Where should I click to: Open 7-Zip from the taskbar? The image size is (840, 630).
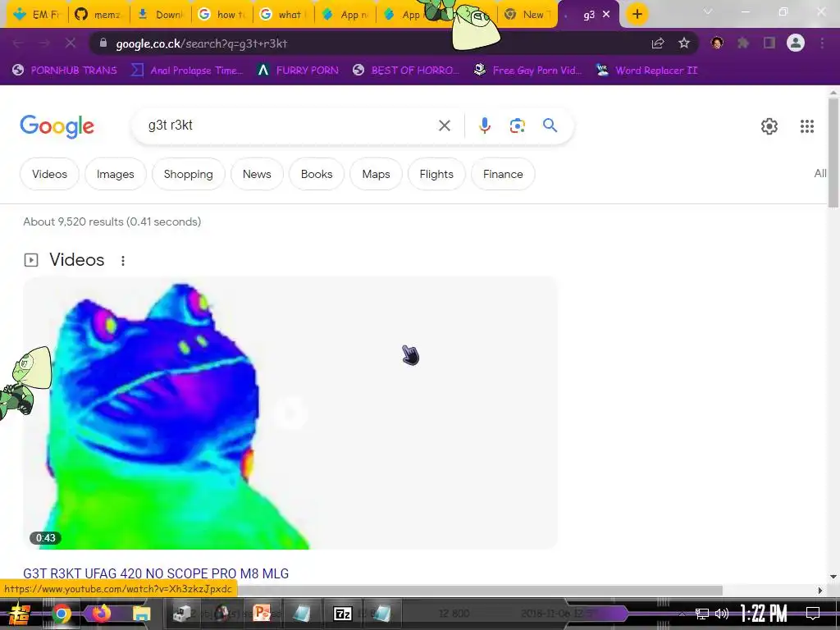(342, 614)
